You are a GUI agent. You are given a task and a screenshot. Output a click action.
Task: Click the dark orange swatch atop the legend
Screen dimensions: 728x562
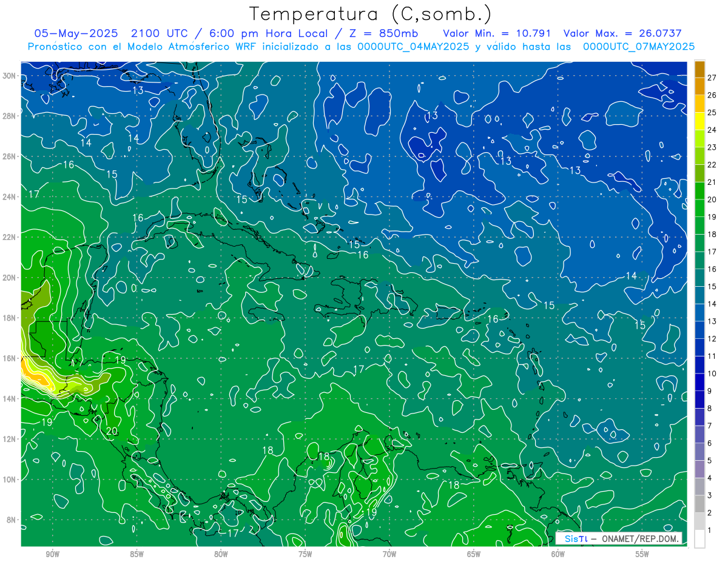click(699, 69)
